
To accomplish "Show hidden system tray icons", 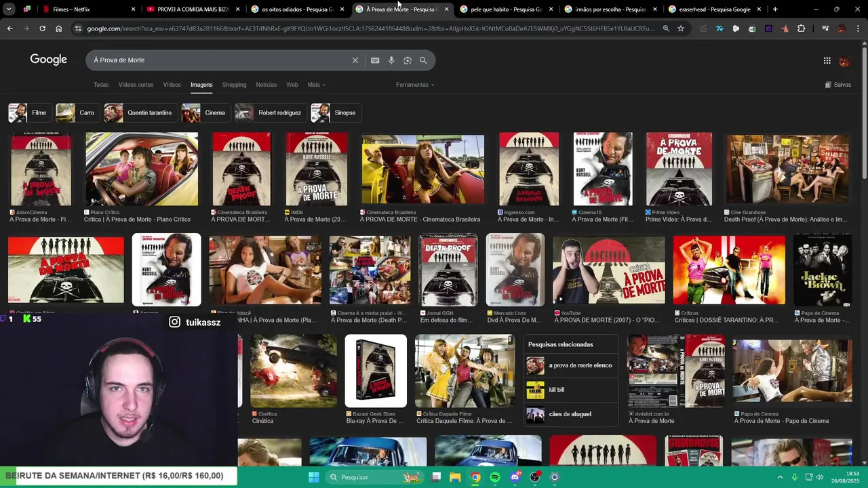I will pyautogui.click(x=780, y=477).
